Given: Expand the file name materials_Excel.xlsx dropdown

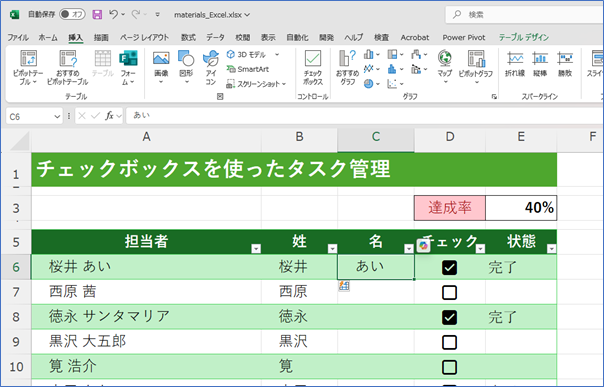Looking at the screenshot, I should click(247, 15).
